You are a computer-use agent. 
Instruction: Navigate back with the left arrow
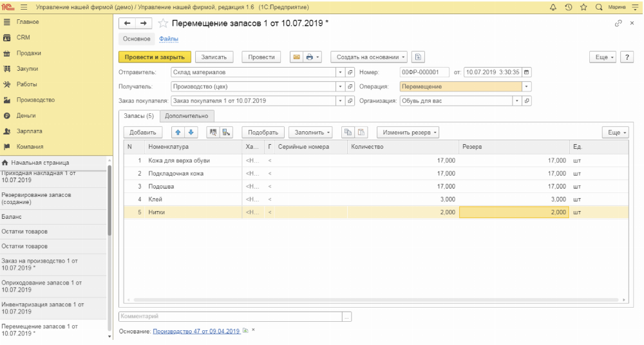point(127,23)
